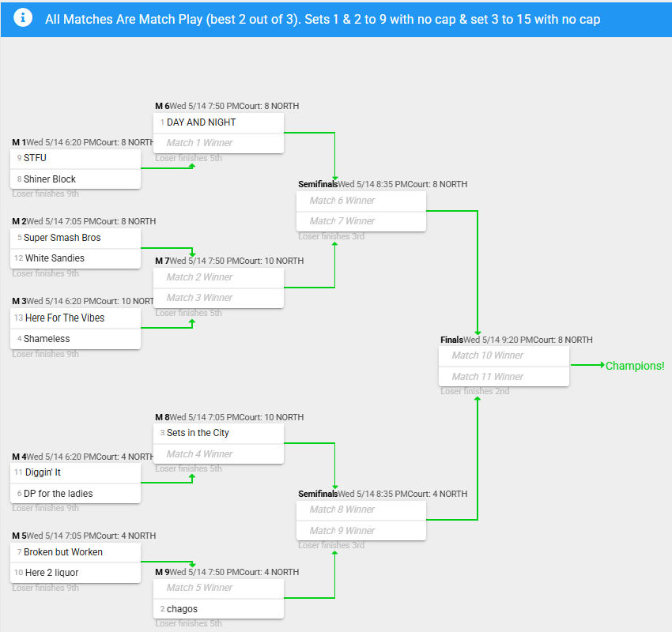Viewport: 672px width, 632px height.
Task: Open the M 8 match header
Action: (229, 417)
